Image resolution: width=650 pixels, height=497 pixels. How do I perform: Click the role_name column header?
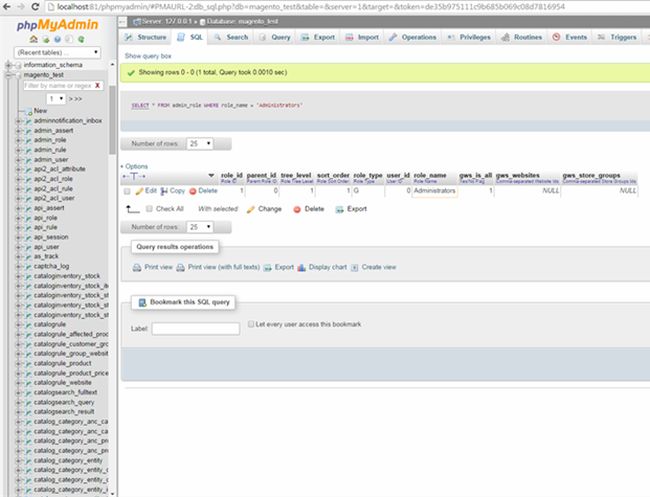[x=430, y=175]
